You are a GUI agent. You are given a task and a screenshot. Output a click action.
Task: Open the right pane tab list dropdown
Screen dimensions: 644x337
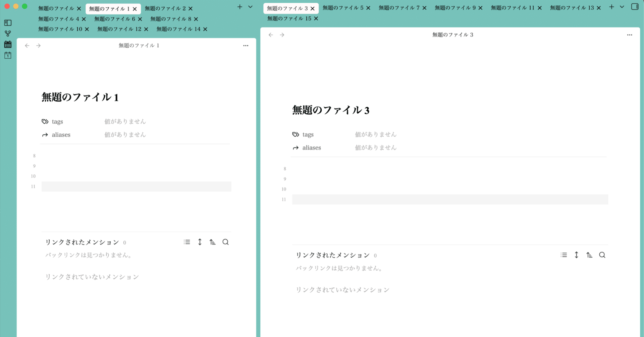[x=622, y=7]
